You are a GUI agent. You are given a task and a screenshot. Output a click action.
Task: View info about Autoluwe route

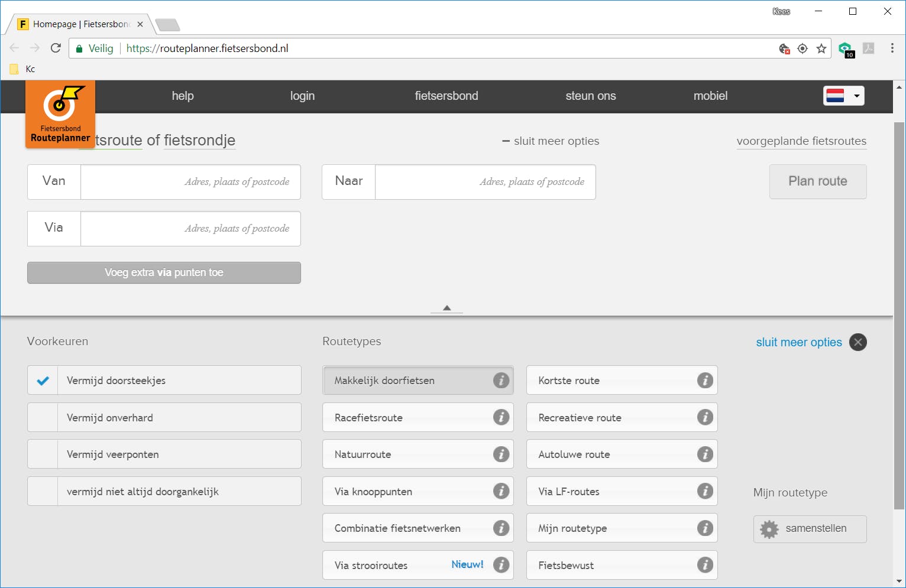pos(704,454)
